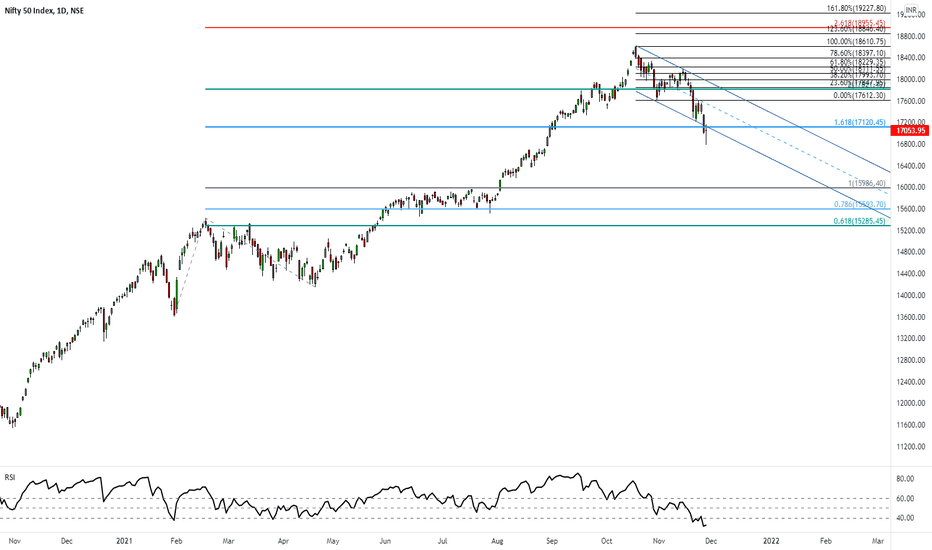Viewport: 932px width, 550px height.
Task: Click the 11600.00 price axis value
Action: coord(911,425)
